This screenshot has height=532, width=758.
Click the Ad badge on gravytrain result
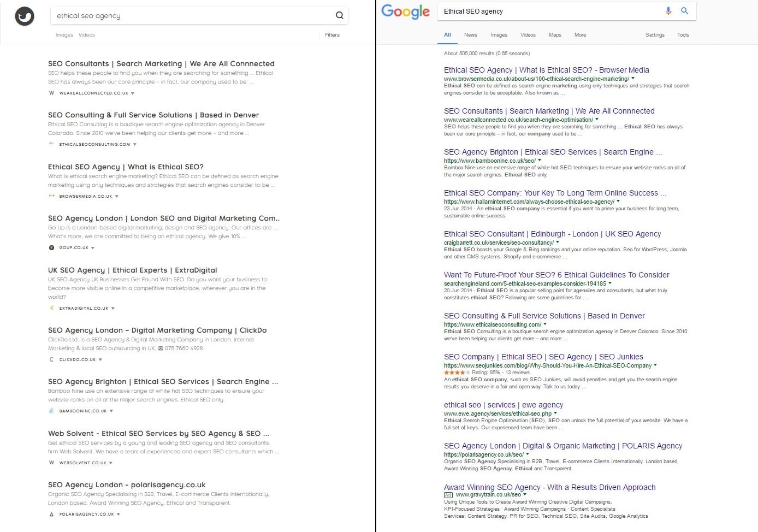(x=448, y=495)
